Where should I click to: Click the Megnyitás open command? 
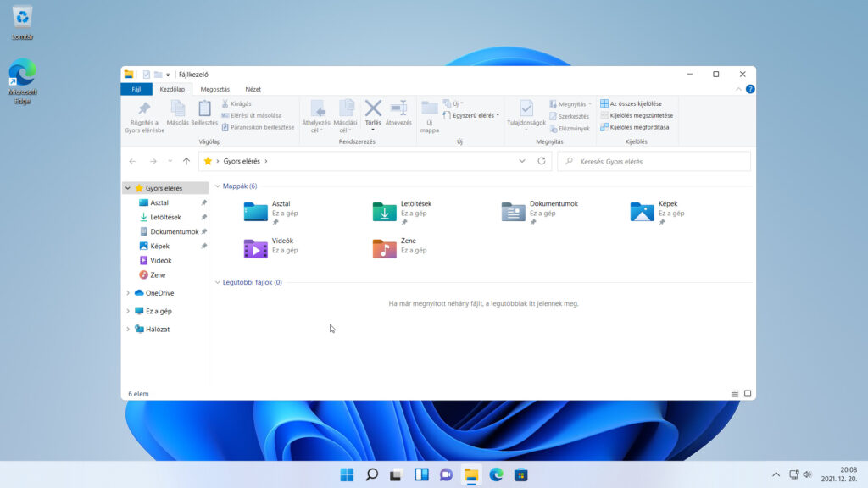[570, 104]
